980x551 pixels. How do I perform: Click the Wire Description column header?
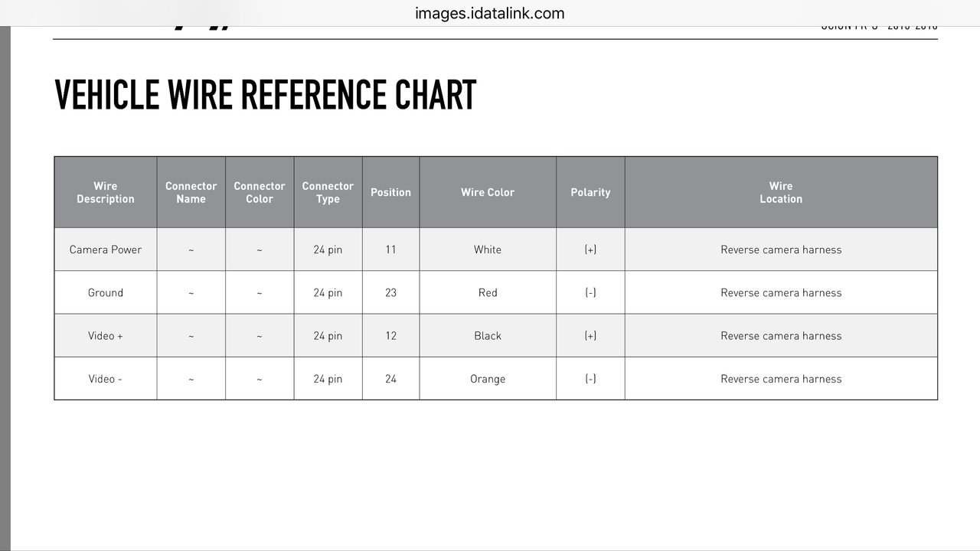click(106, 192)
